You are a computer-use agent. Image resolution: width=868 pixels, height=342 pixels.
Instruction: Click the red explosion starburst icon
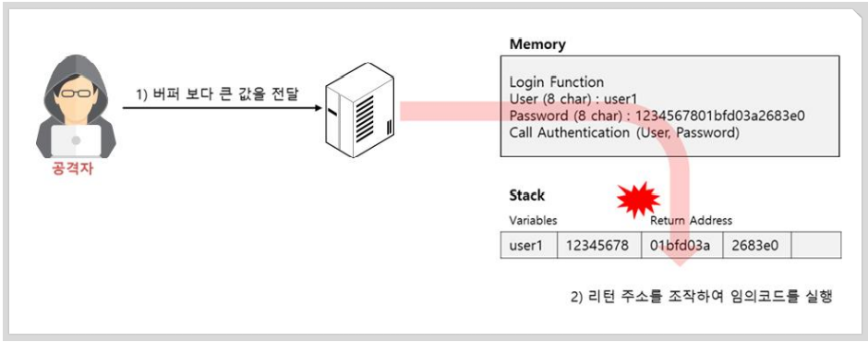click(638, 199)
